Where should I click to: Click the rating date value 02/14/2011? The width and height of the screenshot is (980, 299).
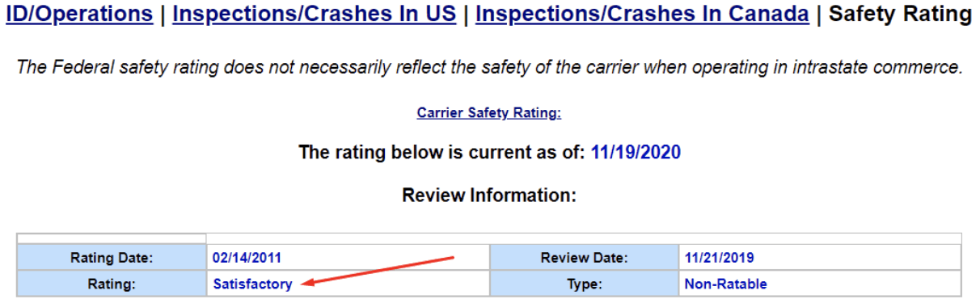(247, 258)
